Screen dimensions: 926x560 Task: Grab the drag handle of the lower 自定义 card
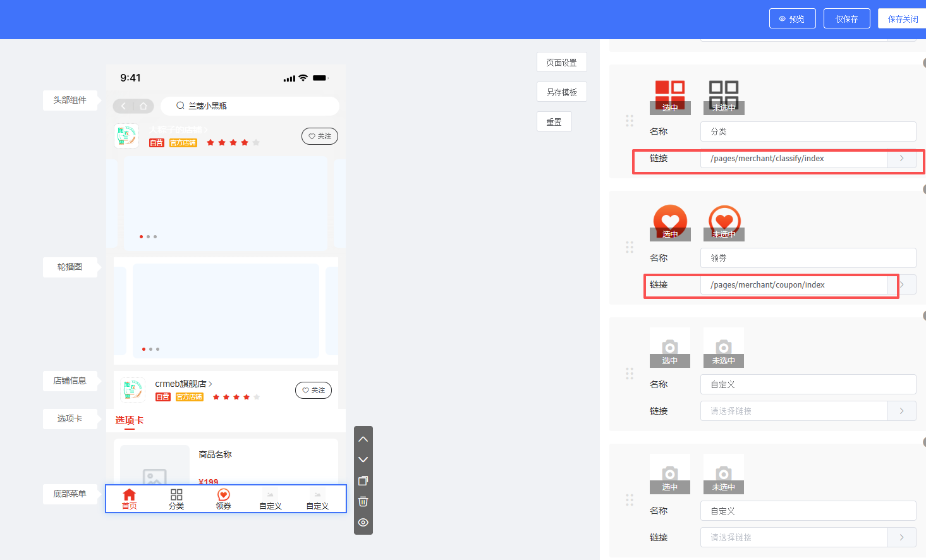[630, 500]
